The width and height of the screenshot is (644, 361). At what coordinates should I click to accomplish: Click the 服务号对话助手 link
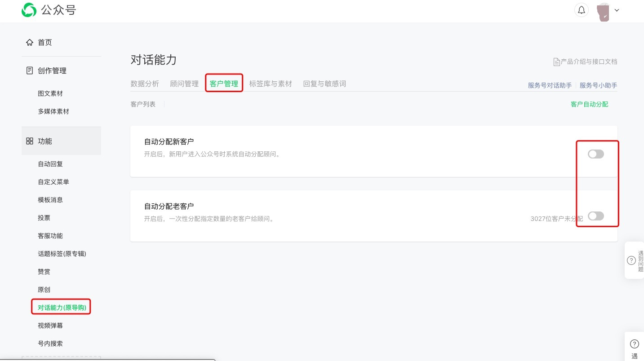coord(549,85)
